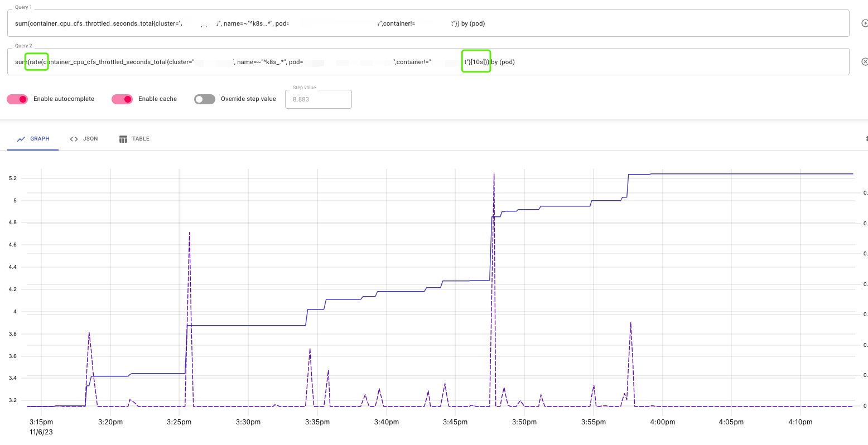Screen dimensions: 868x445
Task: Enable the Override step value switch
Action: [205, 99]
